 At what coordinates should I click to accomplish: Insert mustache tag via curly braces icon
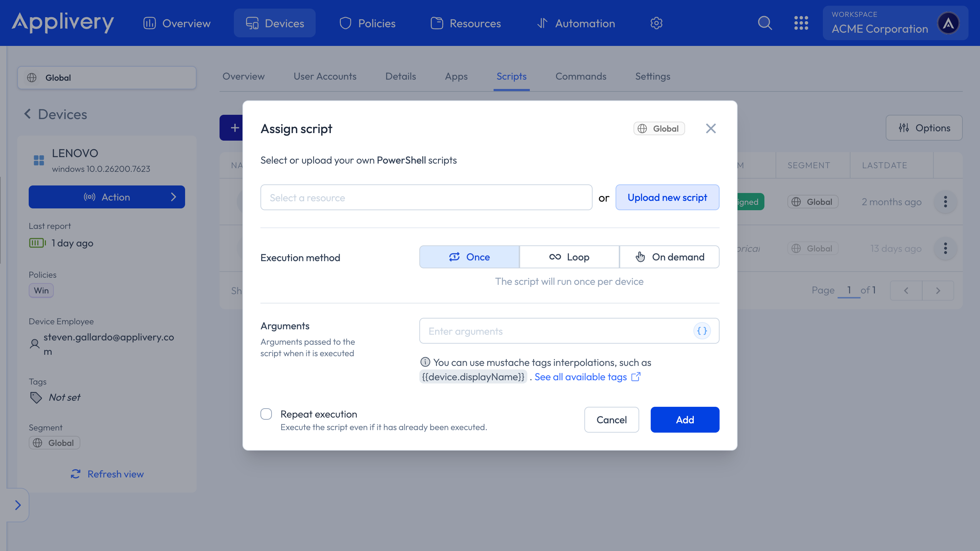coord(702,331)
